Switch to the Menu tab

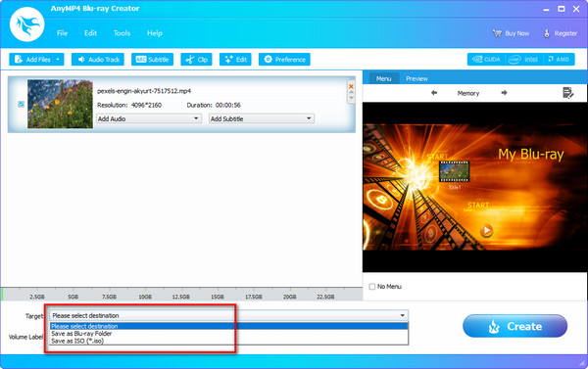(x=383, y=78)
